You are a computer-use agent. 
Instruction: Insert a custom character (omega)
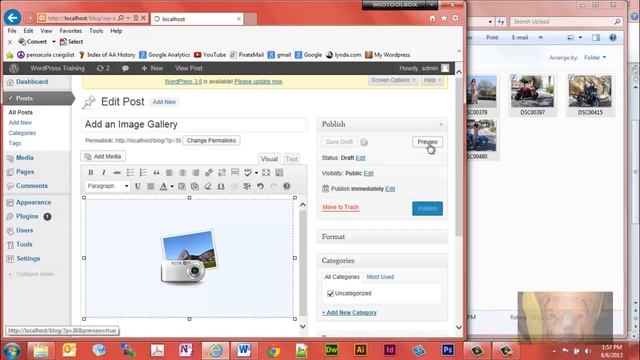221,186
